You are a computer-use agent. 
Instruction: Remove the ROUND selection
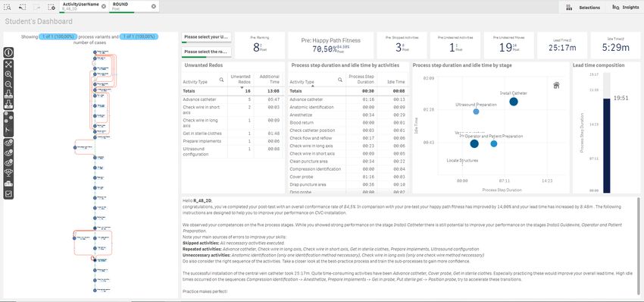click(154, 6)
